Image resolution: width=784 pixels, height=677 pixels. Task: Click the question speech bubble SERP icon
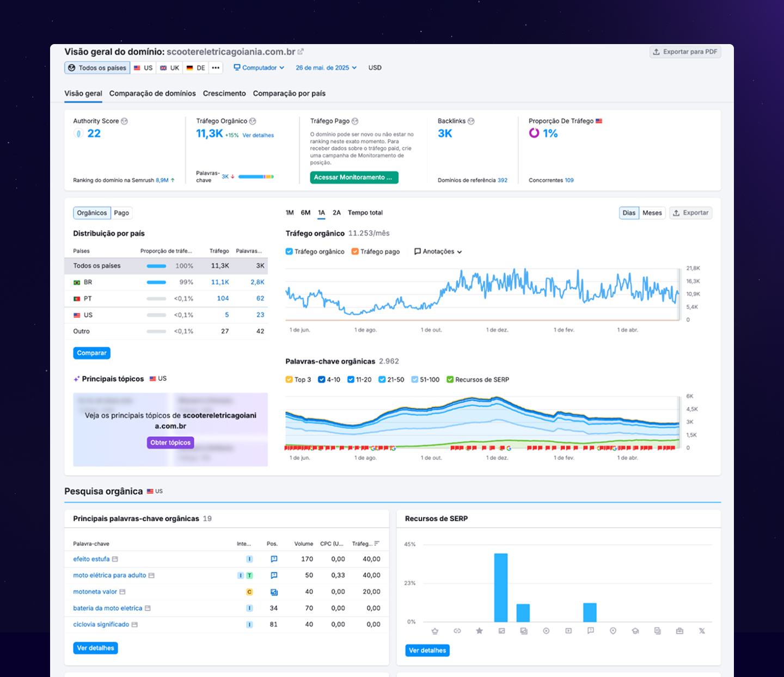pos(591,631)
